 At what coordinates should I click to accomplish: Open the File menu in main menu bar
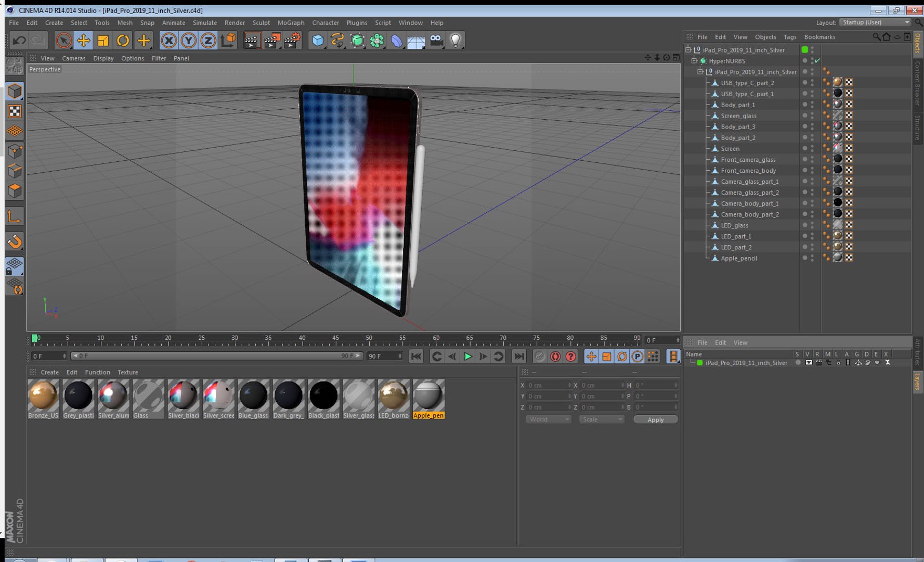coord(14,23)
